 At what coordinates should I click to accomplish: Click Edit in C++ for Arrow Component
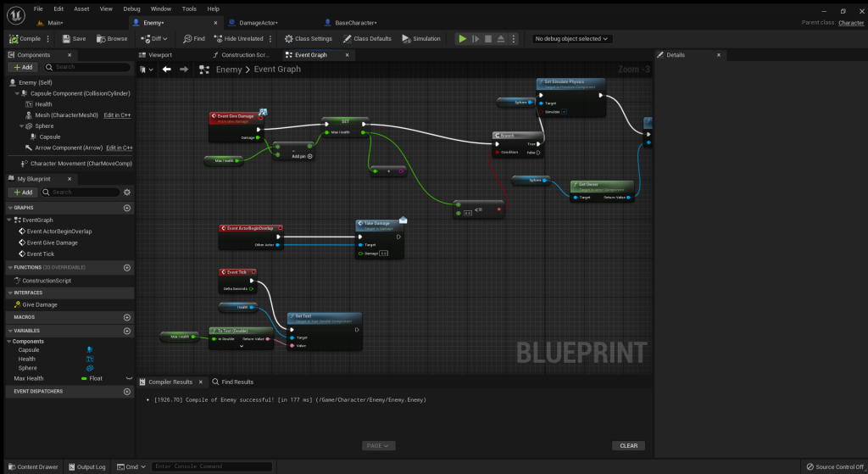click(119, 148)
